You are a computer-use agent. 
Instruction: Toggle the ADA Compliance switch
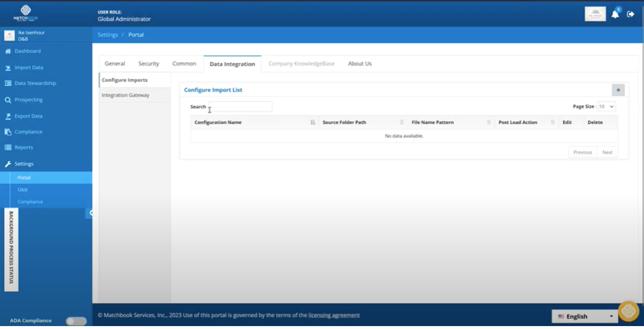(x=76, y=321)
